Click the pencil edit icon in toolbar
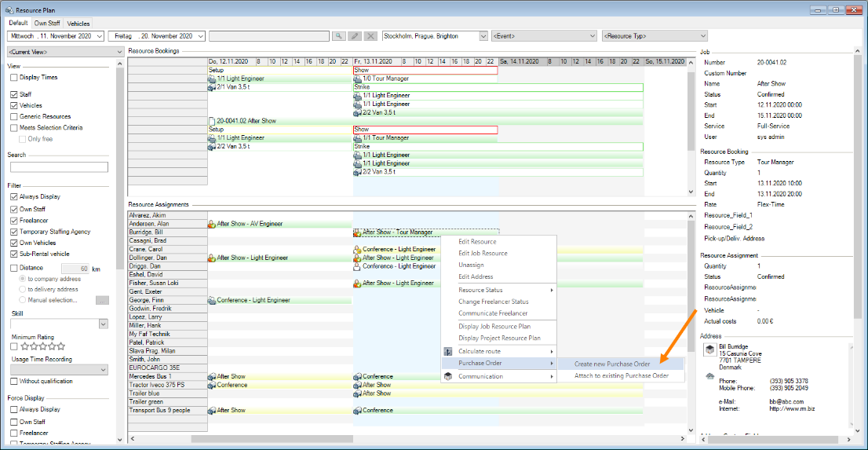Screen dimensions: 868x450 pos(355,36)
